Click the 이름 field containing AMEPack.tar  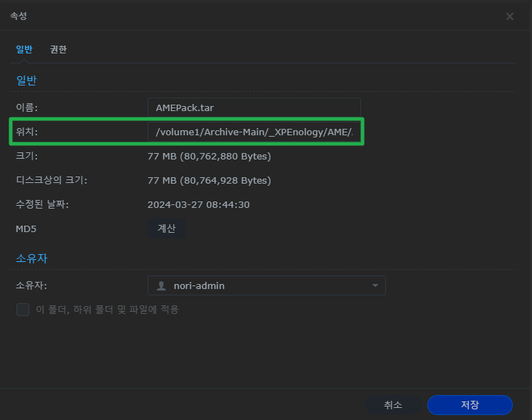254,107
